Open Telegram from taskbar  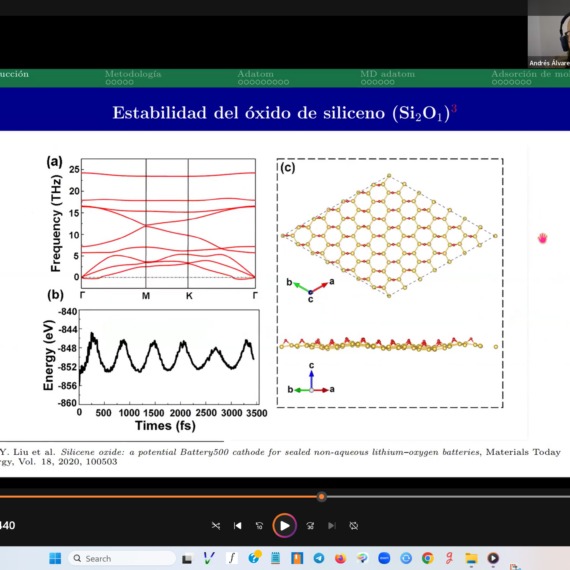click(319, 558)
